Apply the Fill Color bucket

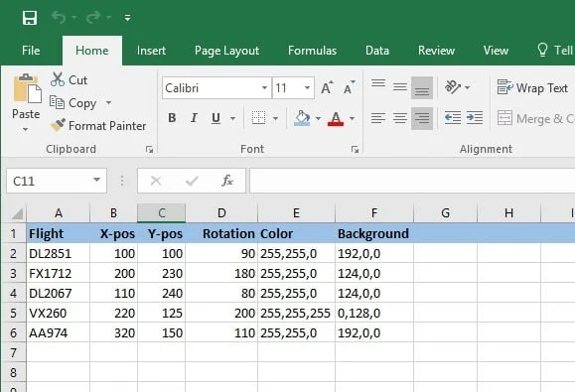point(303,118)
